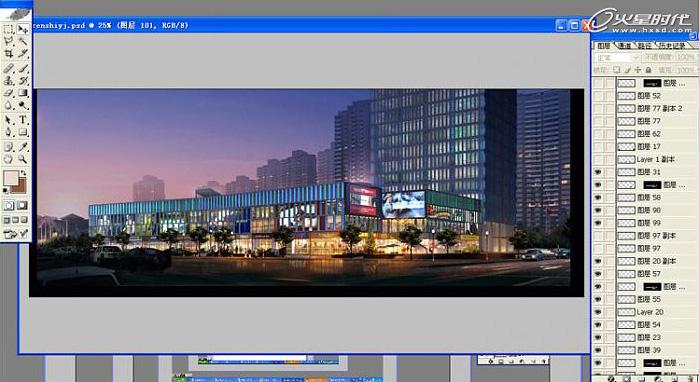Select the Type tool

23,120
